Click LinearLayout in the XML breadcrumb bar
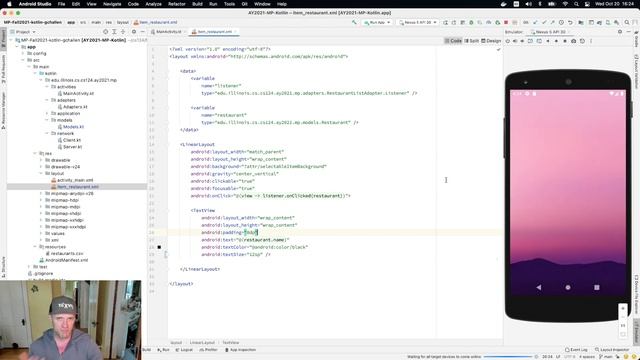The height and width of the screenshot is (360, 640). tap(202, 342)
